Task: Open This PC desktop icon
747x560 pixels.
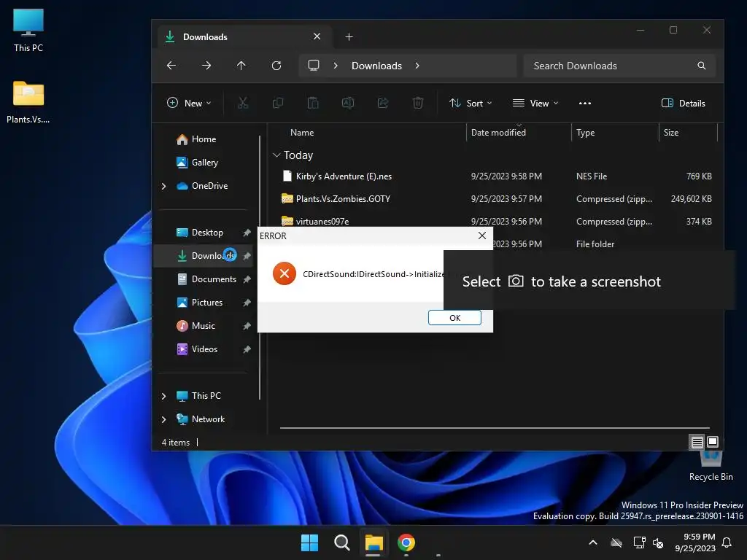Action: [x=28, y=31]
